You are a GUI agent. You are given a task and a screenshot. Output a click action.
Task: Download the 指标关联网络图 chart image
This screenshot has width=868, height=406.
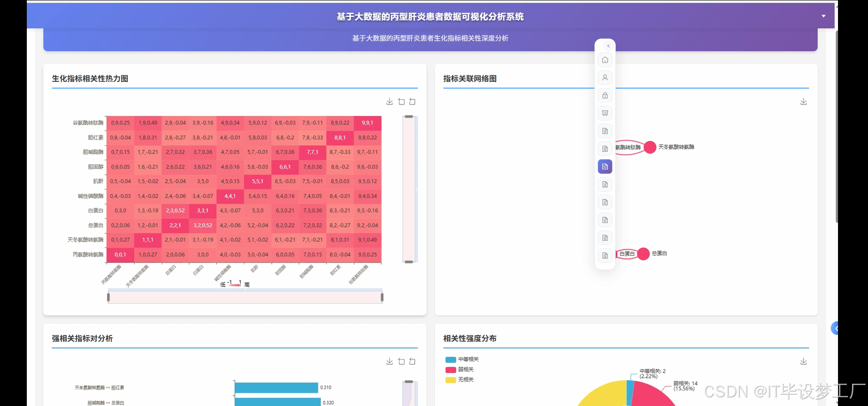coord(803,102)
